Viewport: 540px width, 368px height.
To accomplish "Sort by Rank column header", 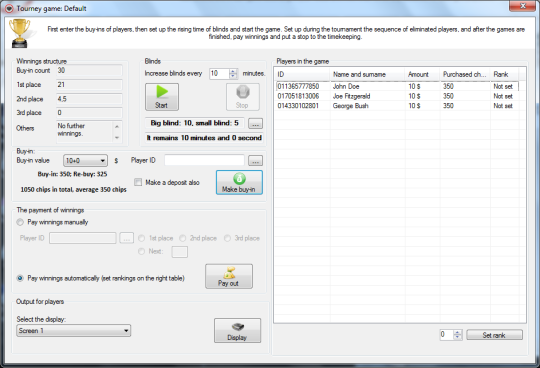I will [505, 74].
